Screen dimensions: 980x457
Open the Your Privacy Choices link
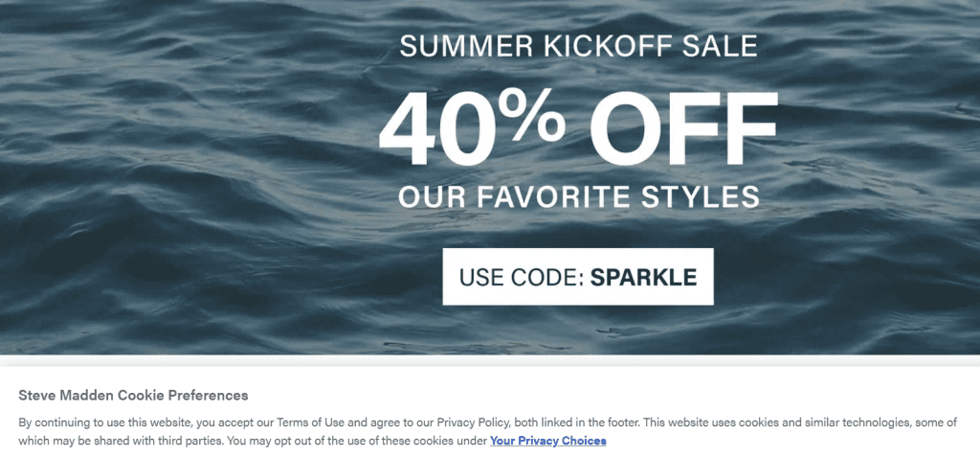(x=547, y=441)
